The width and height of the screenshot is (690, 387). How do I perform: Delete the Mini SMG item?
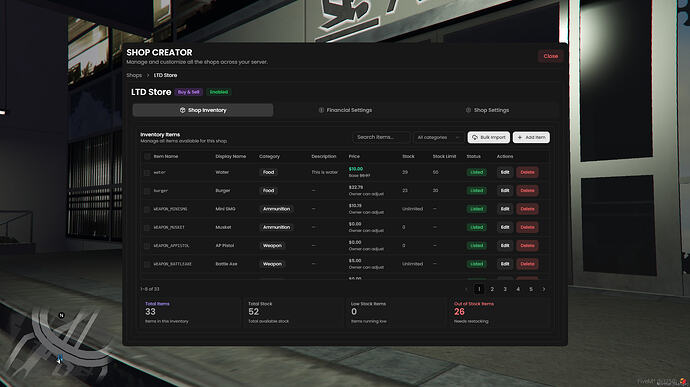pos(527,209)
